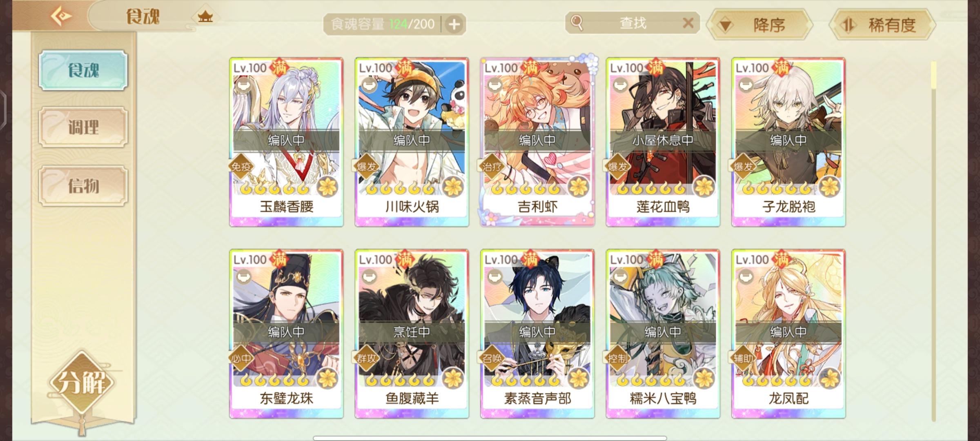Screen dimensions: 980x441
Task: Open the 稀有度 sort dropdown
Action: coord(882,25)
